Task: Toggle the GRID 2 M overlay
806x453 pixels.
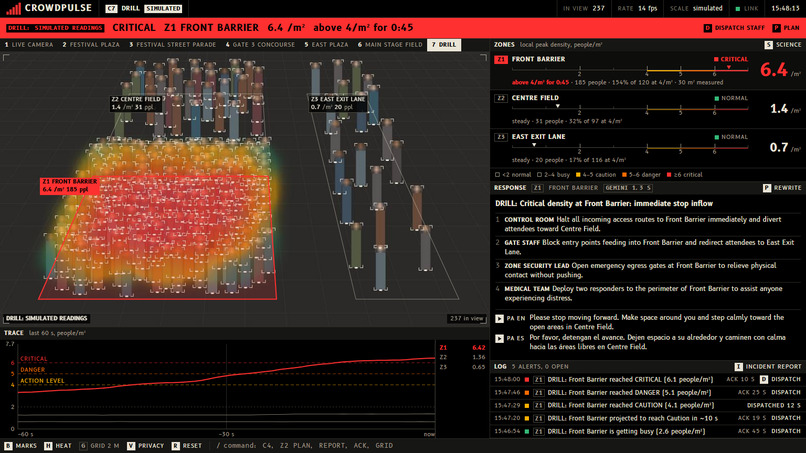Action: pos(100,446)
